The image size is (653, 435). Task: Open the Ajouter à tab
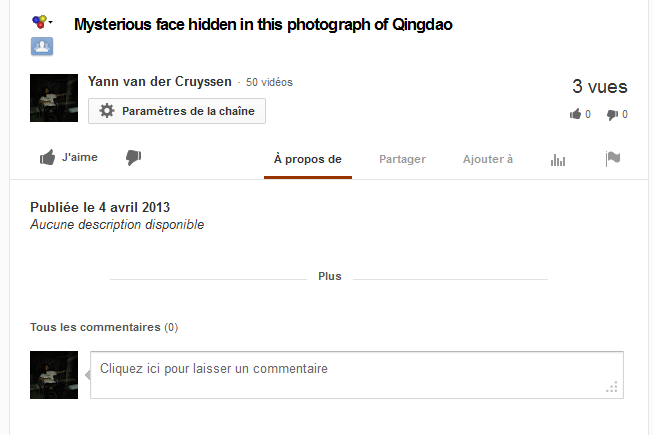(488, 159)
